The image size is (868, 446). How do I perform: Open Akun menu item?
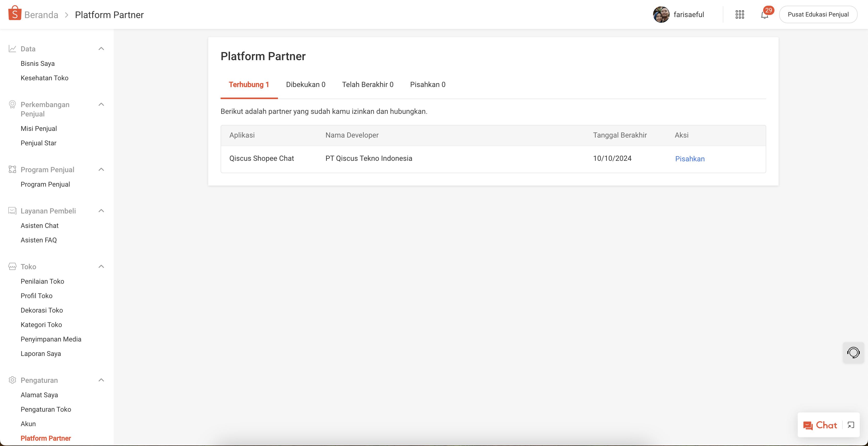click(28, 424)
